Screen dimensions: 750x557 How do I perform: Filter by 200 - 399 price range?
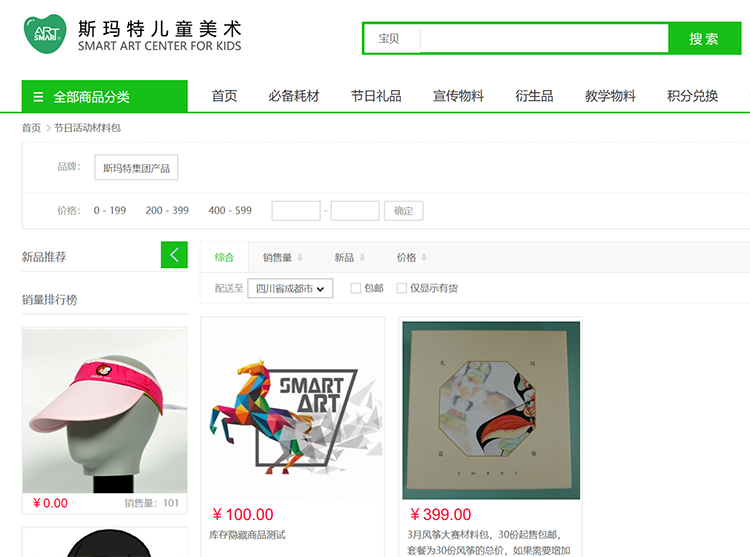pos(167,210)
